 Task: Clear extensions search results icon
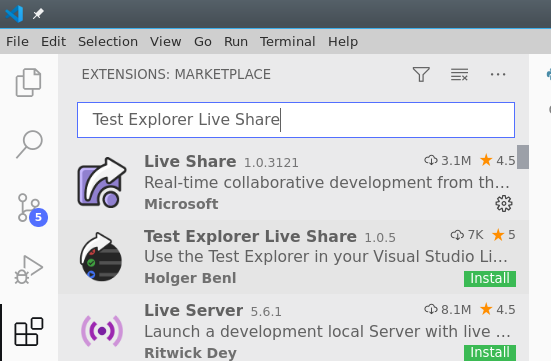click(459, 74)
